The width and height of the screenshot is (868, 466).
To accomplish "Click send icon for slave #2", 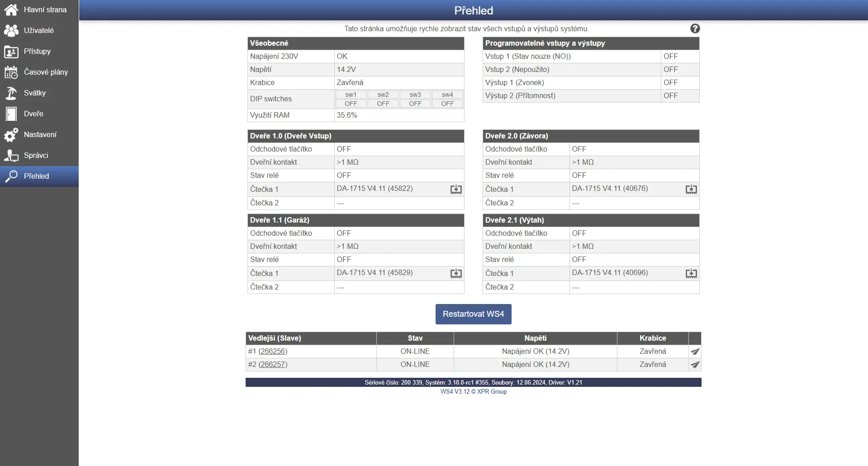I will (x=695, y=365).
